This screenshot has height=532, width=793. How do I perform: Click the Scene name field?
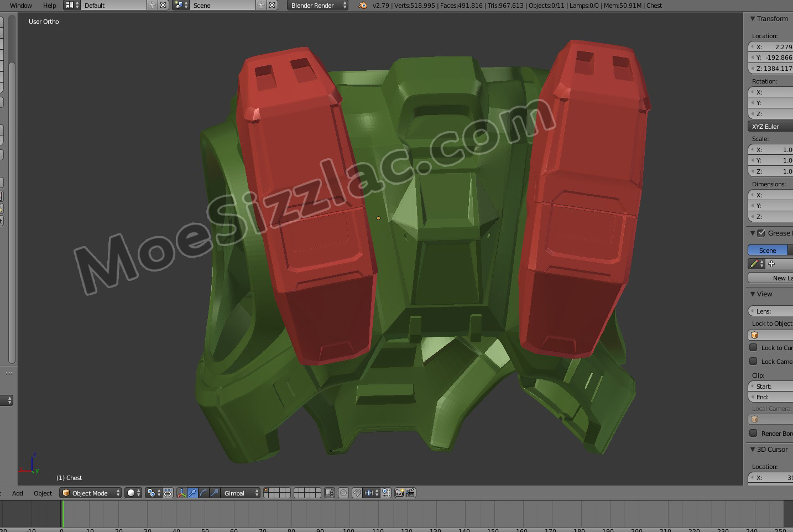pyautogui.click(x=222, y=6)
